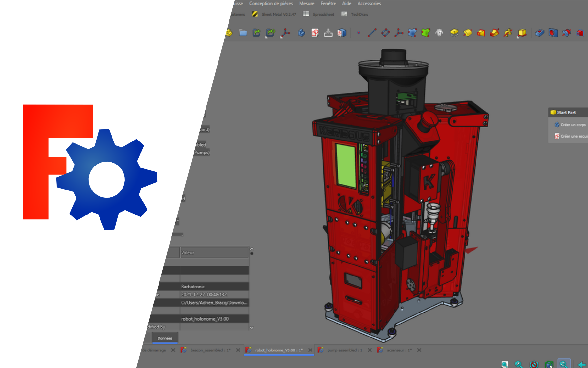Select the Pad extrusion tool

tap(453, 33)
